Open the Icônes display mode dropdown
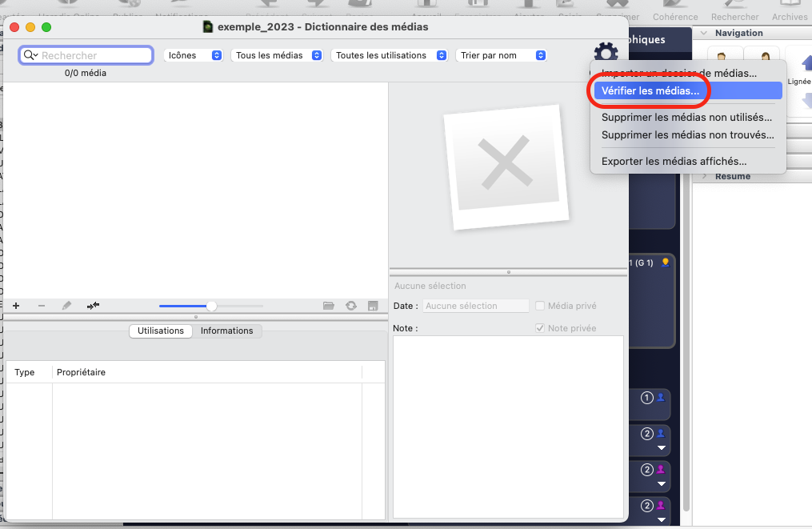This screenshot has height=529, width=812. click(194, 55)
